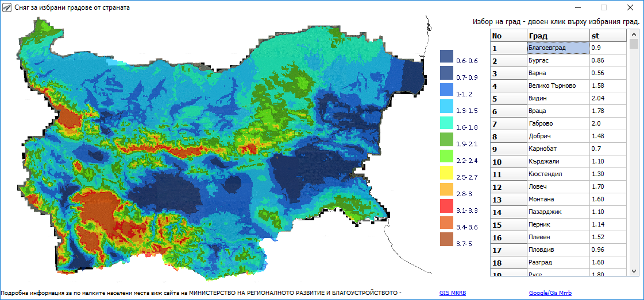The width and height of the screenshot is (644, 300).
Task: Click the 2.5-2.7 yellow legend swatch
Action: coord(446,172)
